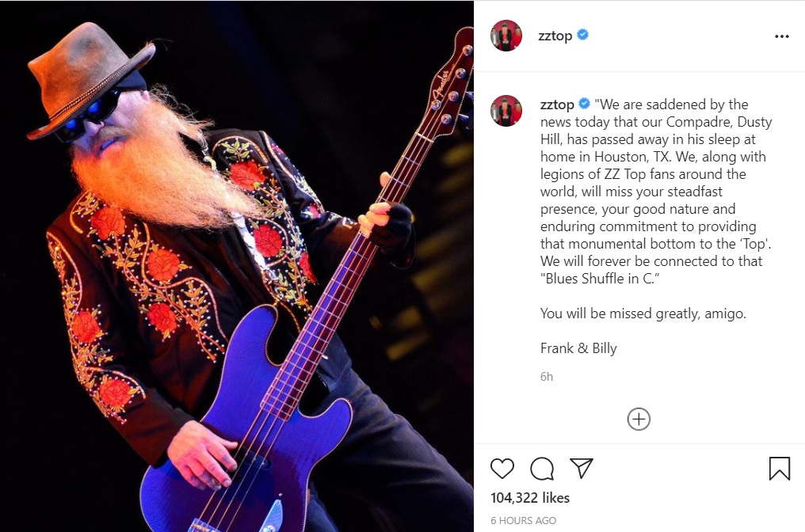Save post with the bookmark icon
Viewport: 805px width, 532px height.
780,469
